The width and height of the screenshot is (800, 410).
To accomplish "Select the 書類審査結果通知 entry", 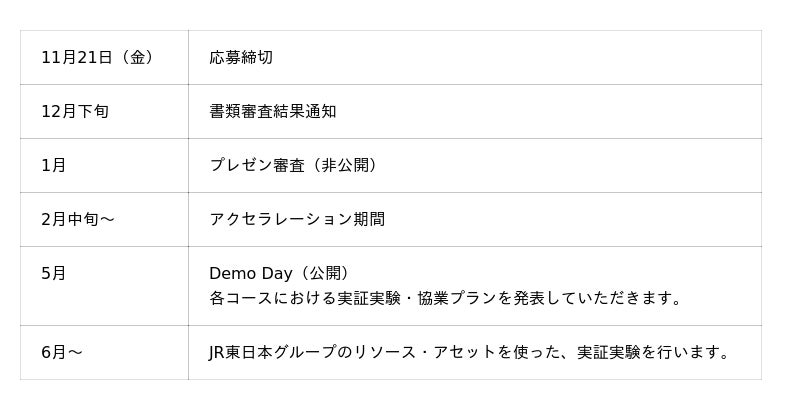I will 273,111.
